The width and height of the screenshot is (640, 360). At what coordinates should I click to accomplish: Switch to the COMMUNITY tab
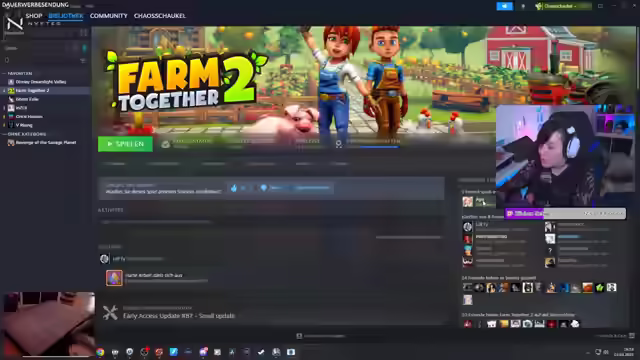(x=109, y=16)
